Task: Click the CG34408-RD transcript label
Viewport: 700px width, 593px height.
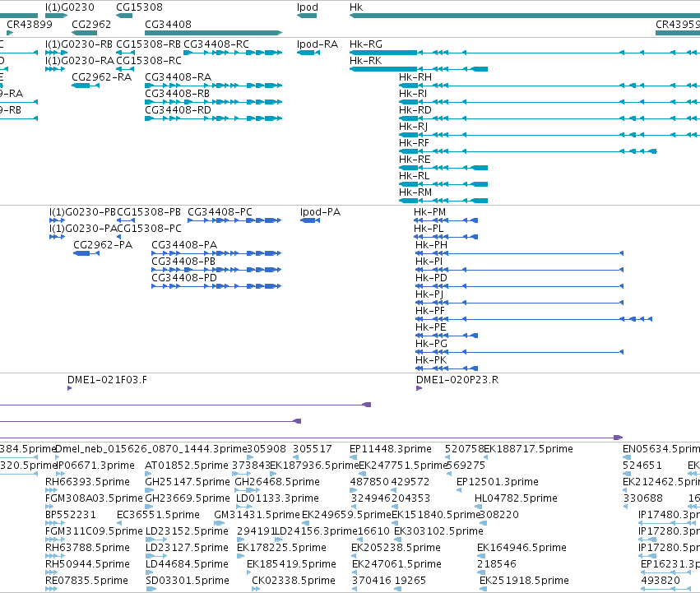Action: (x=178, y=111)
